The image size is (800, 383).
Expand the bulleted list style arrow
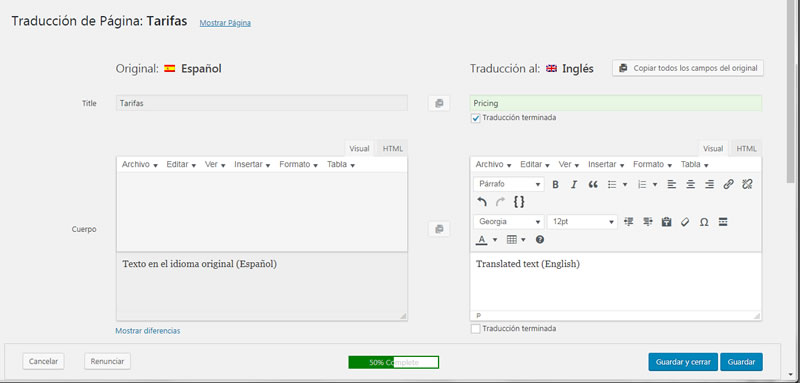tap(625, 185)
